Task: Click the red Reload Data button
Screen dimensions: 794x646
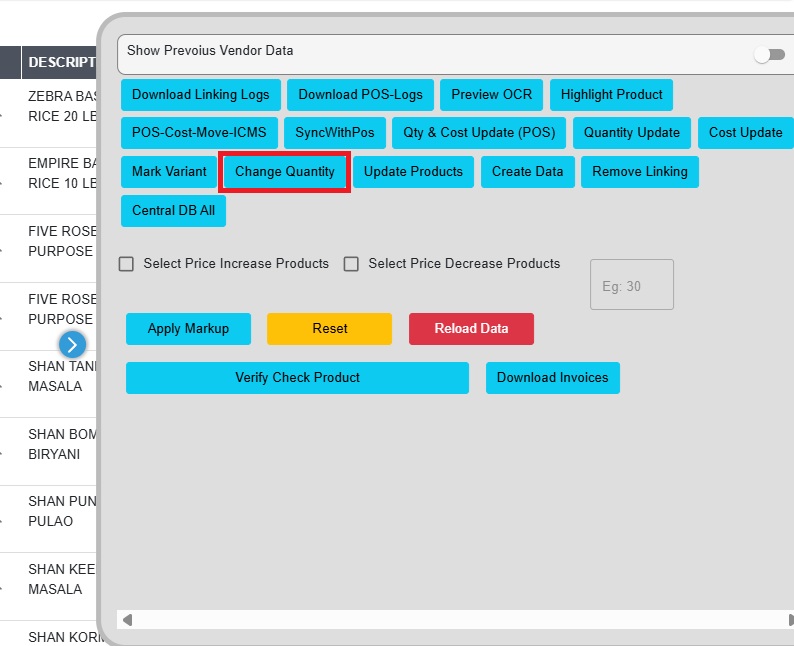Action: [471, 329]
